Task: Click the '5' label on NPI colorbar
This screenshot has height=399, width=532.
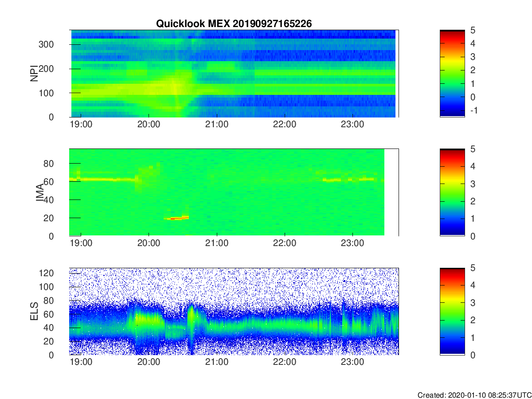Action: [473, 30]
